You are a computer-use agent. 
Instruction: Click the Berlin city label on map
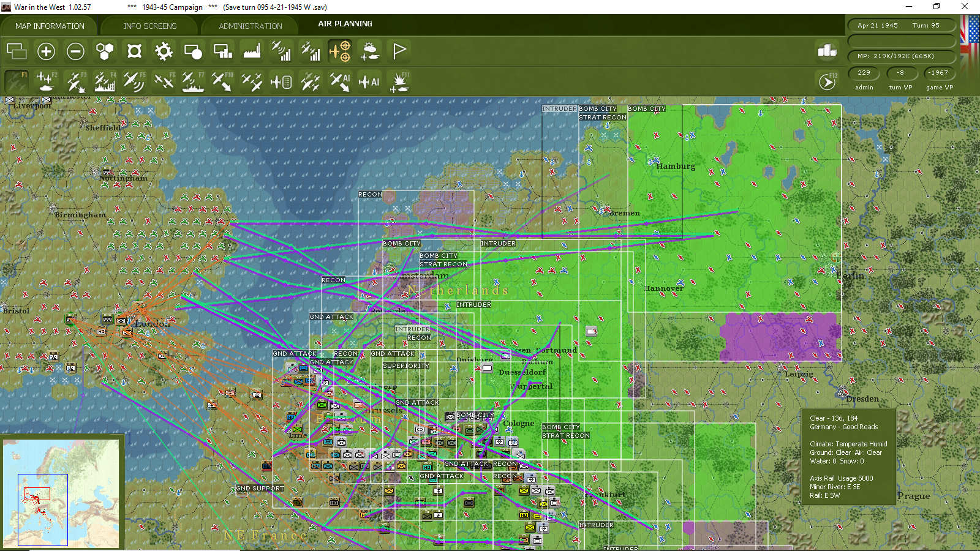(x=850, y=275)
